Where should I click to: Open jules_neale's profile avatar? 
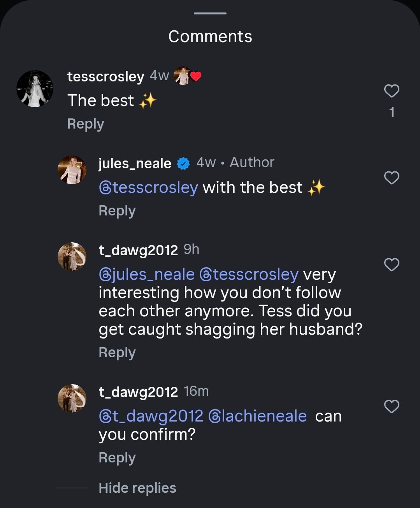coord(72,170)
